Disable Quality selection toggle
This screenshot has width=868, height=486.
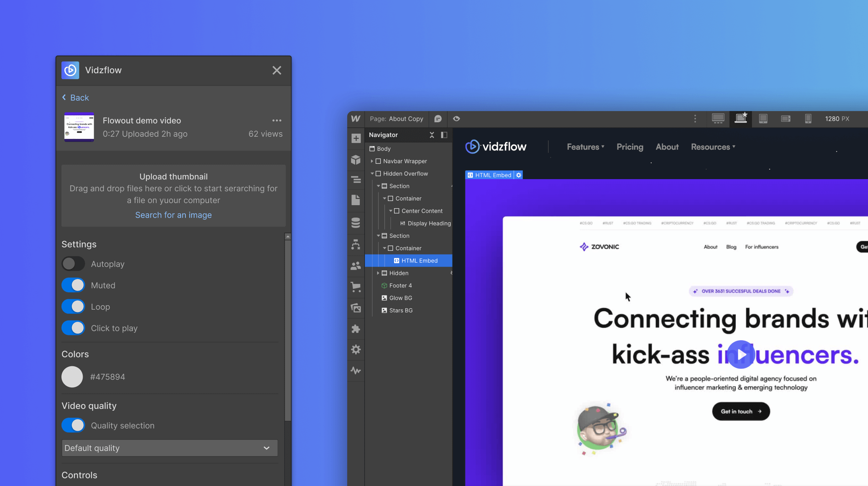click(x=73, y=425)
